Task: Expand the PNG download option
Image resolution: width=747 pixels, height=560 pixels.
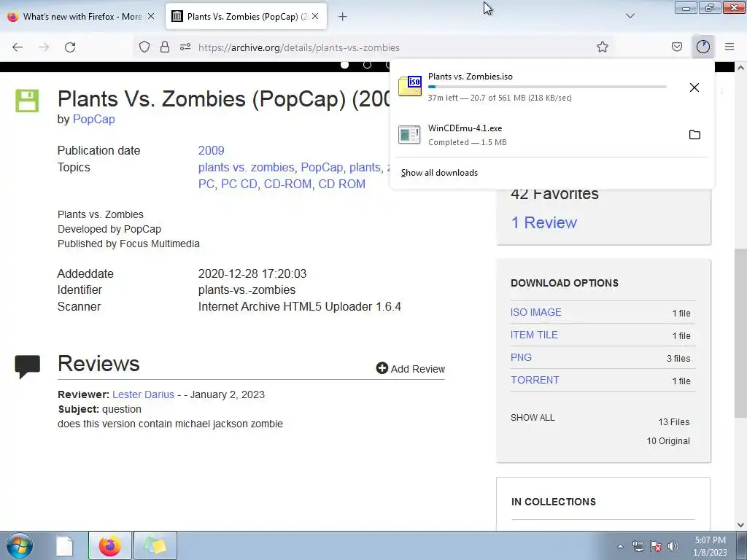Action: click(x=521, y=357)
